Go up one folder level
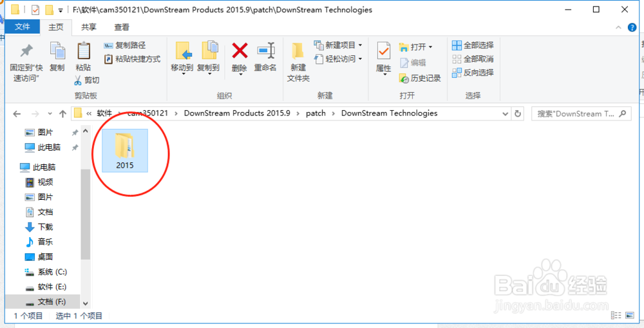The height and width of the screenshot is (328, 644). point(62,114)
